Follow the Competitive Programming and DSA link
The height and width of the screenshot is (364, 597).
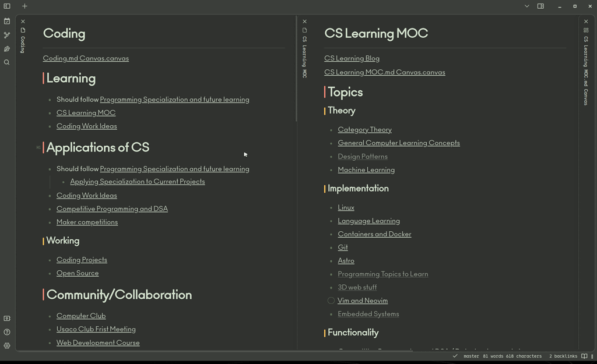click(112, 208)
